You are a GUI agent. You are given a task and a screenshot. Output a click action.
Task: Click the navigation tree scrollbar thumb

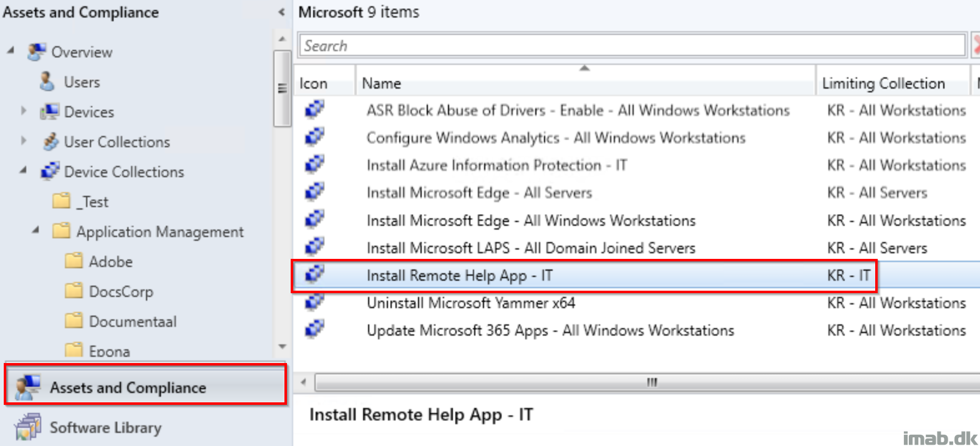[282, 88]
